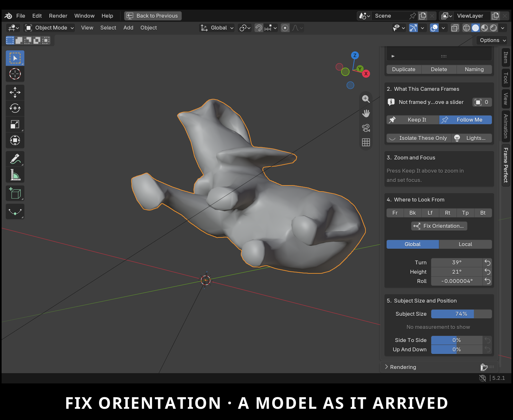
Task: Select the Transform tool
Action: click(15, 140)
